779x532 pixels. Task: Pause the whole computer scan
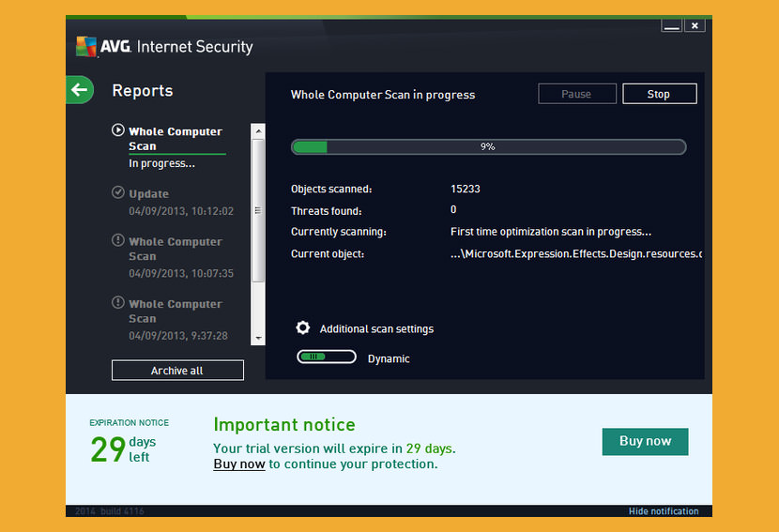click(x=577, y=94)
